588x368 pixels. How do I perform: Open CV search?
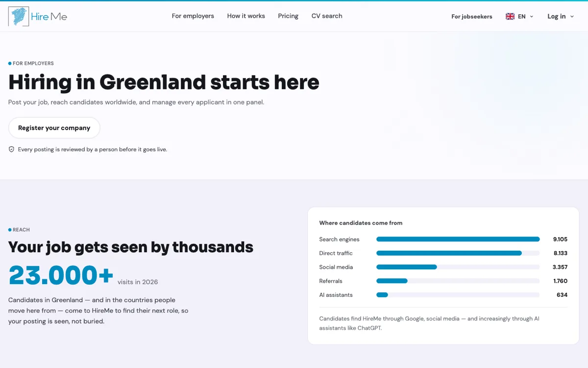point(327,16)
